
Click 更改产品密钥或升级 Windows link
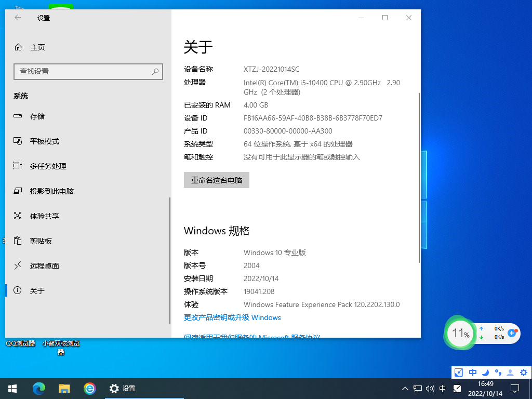(232, 317)
